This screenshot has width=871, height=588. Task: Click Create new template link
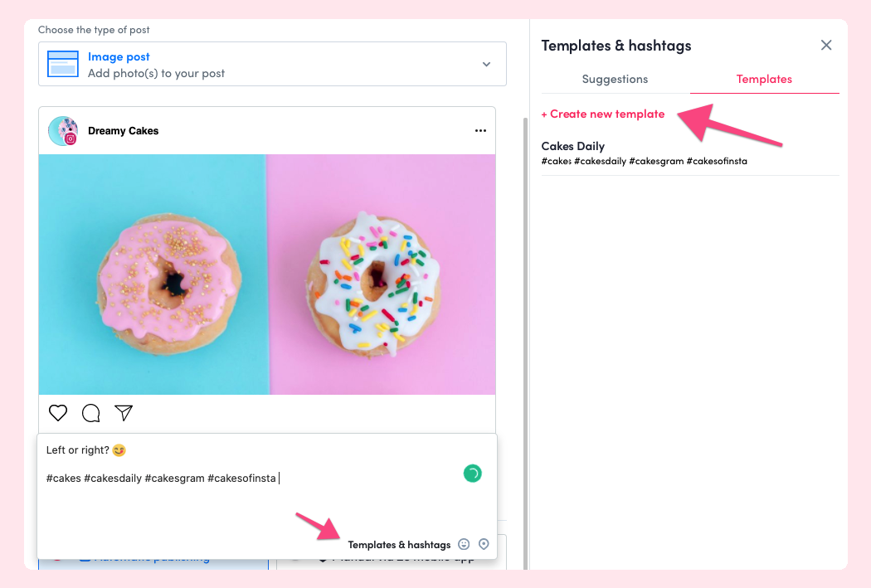click(x=603, y=114)
